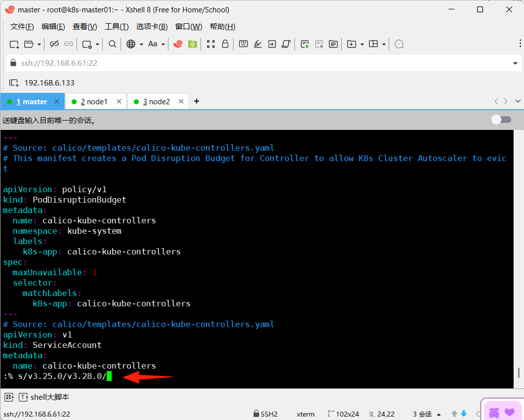Click the xterm status bar label
524x420 pixels.
click(x=305, y=414)
